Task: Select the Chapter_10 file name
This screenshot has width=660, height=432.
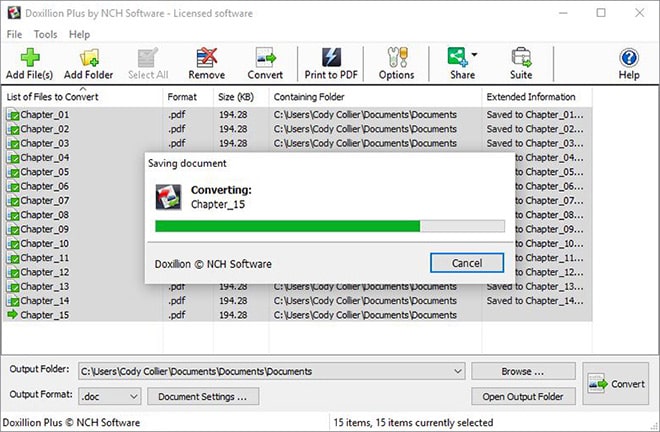Action: tap(45, 244)
